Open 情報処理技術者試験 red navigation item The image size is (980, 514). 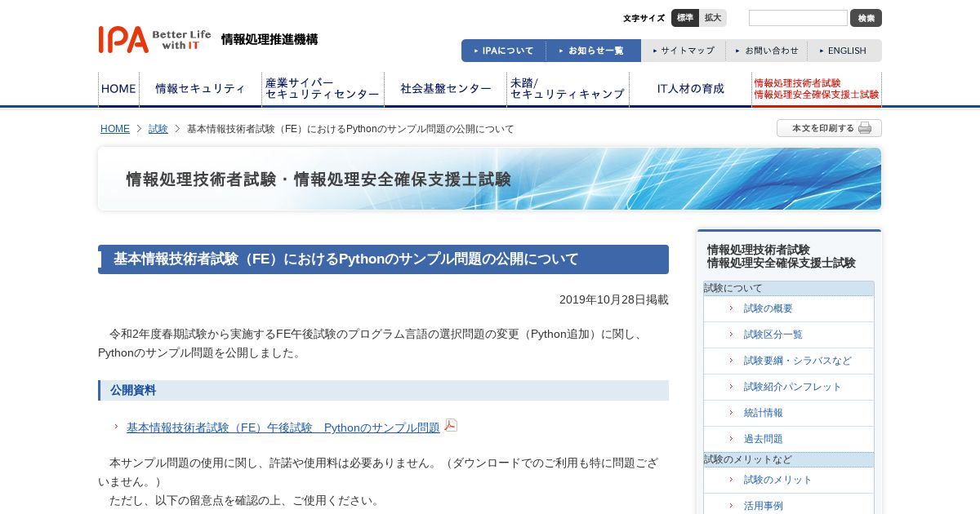(x=817, y=89)
